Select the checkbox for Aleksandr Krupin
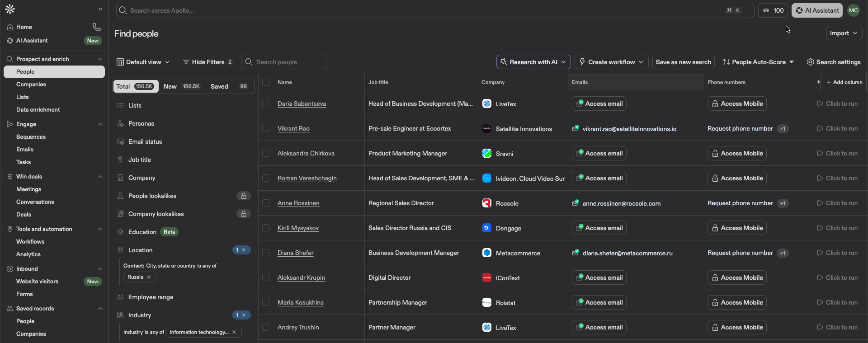 (266, 277)
